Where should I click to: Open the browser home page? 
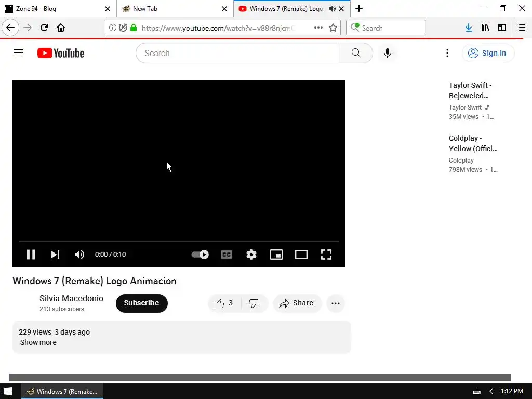[x=61, y=28]
